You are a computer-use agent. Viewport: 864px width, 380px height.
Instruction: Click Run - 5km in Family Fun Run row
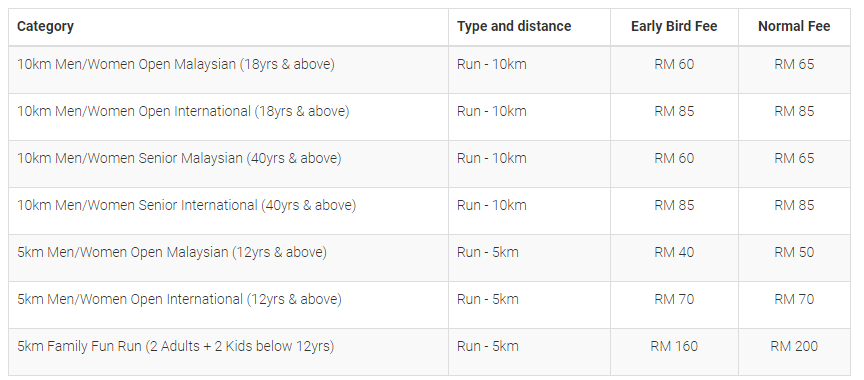coord(488,346)
